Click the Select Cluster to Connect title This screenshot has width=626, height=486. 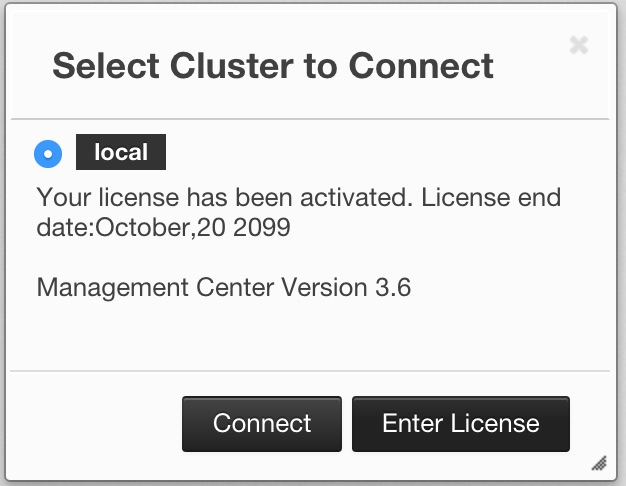point(273,65)
